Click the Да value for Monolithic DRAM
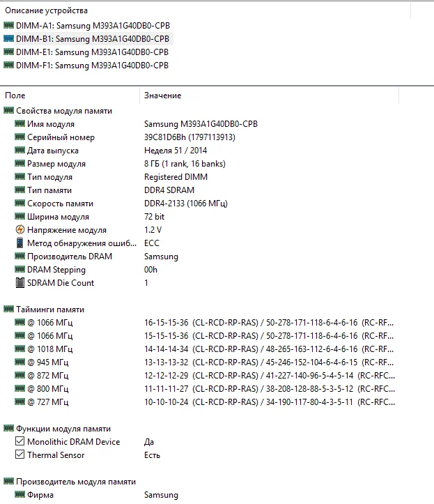This screenshot has width=434, height=504. pos(149,442)
